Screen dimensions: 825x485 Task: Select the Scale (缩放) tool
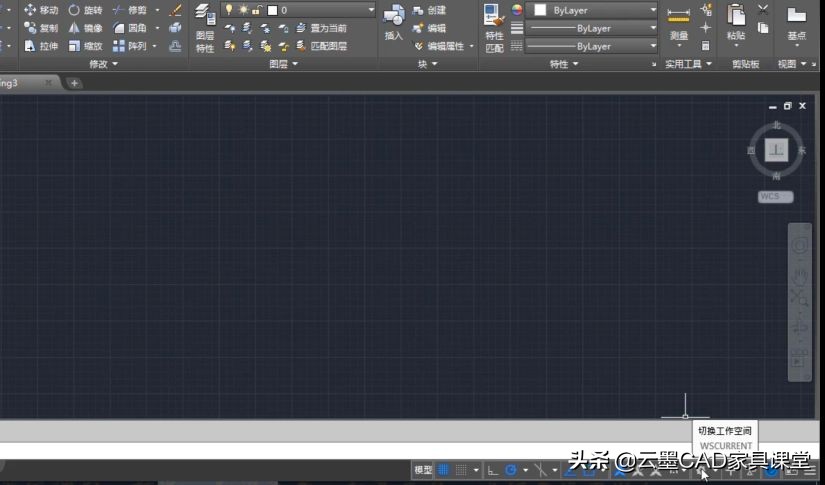[x=85, y=46]
